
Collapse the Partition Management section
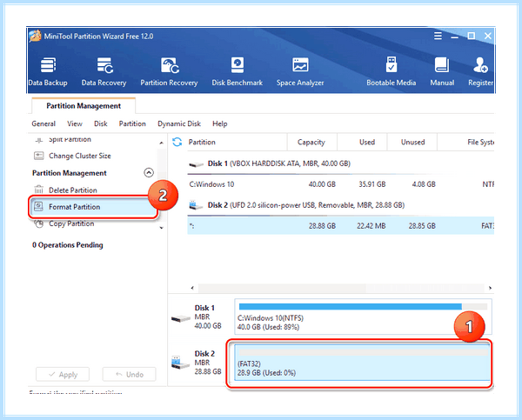[x=149, y=172]
